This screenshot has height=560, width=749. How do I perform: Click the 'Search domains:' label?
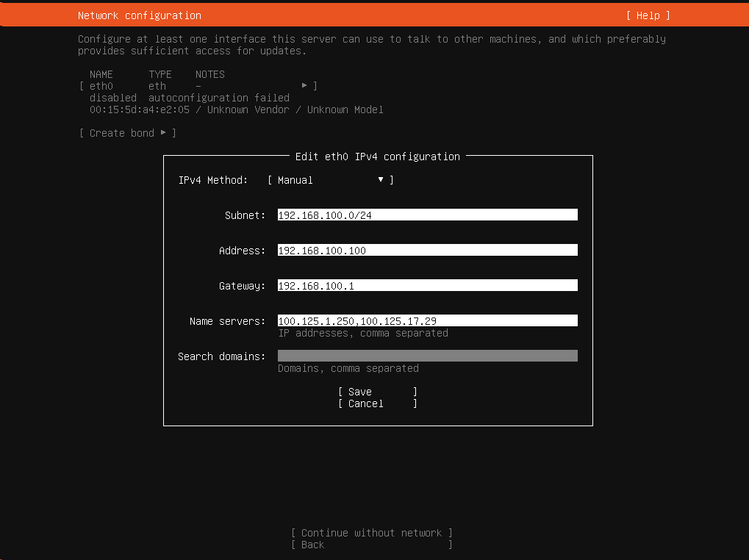point(222,356)
